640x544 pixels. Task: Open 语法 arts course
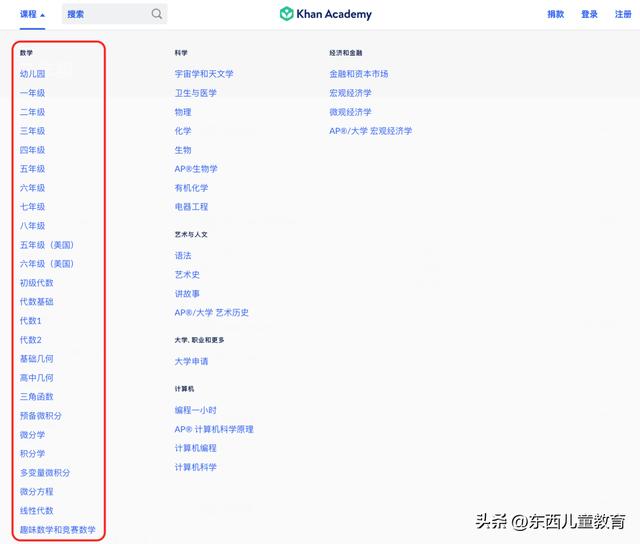coord(183,255)
